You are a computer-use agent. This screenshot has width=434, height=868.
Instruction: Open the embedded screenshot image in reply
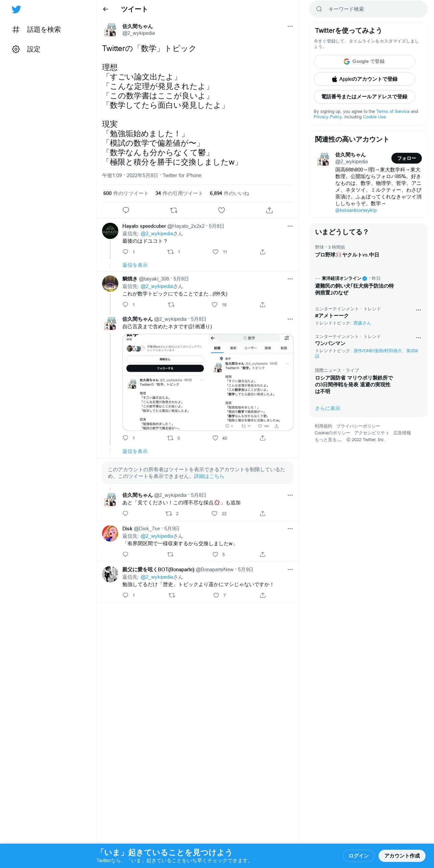[208, 382]
